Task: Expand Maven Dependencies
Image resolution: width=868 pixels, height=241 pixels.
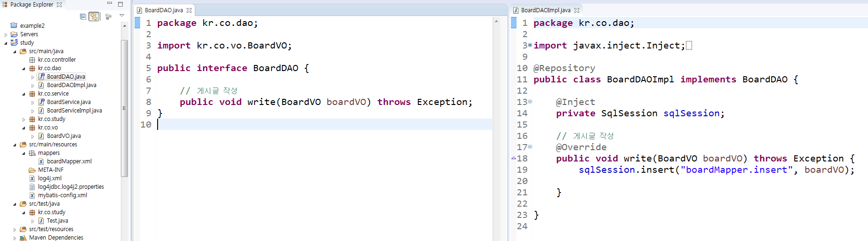Action: pos(15,238)
